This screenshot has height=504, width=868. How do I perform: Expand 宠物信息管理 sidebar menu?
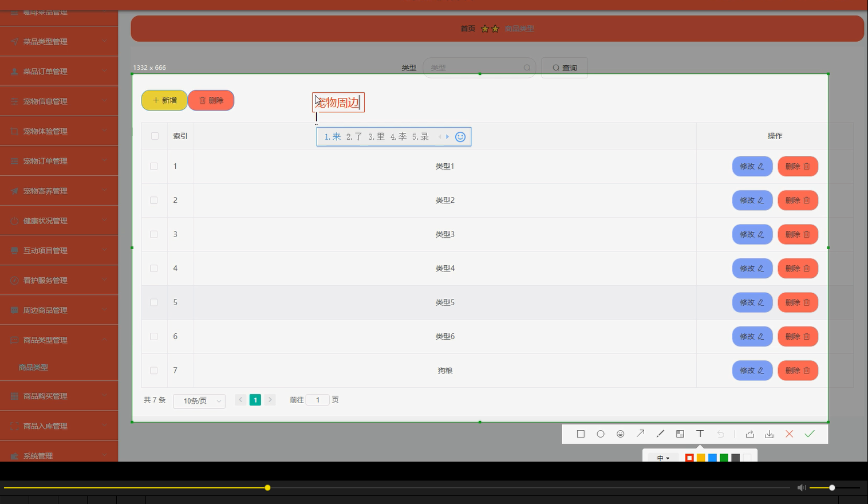pyautogui.click(x=59, y=101)
